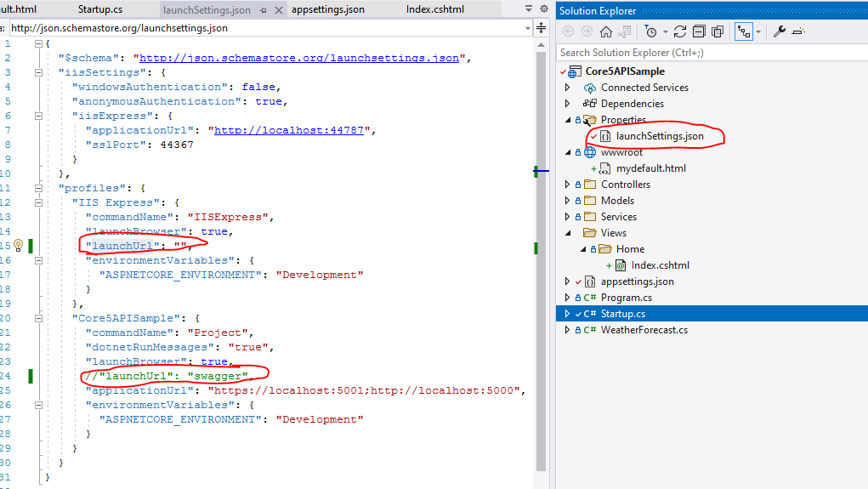The image size is (868, 489).
Task: Collapse the iisExpress block
Action: [38, 116]
